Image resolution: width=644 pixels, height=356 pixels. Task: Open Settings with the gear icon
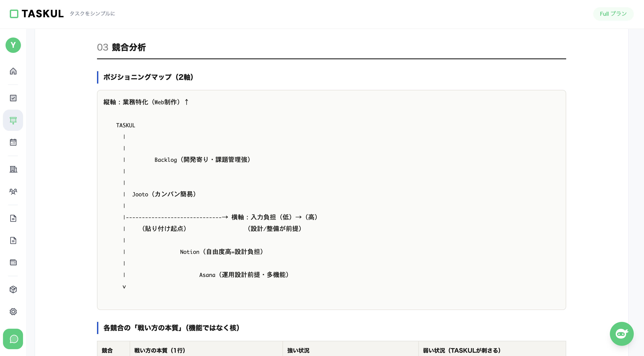[13, 312]
